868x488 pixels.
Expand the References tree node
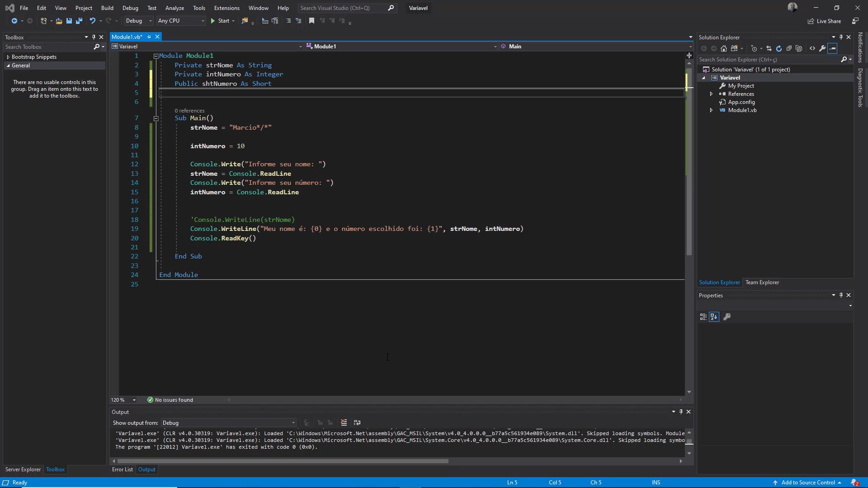(711, 94)
